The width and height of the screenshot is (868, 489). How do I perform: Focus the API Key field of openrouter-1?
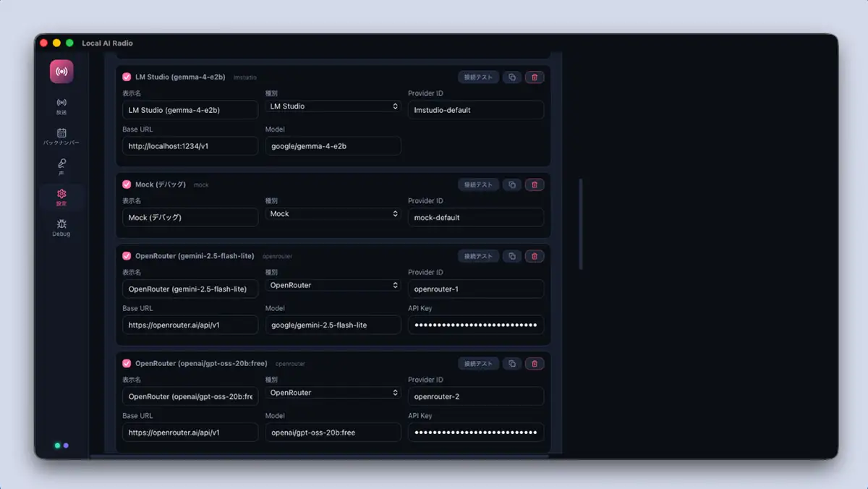point(476,325)
